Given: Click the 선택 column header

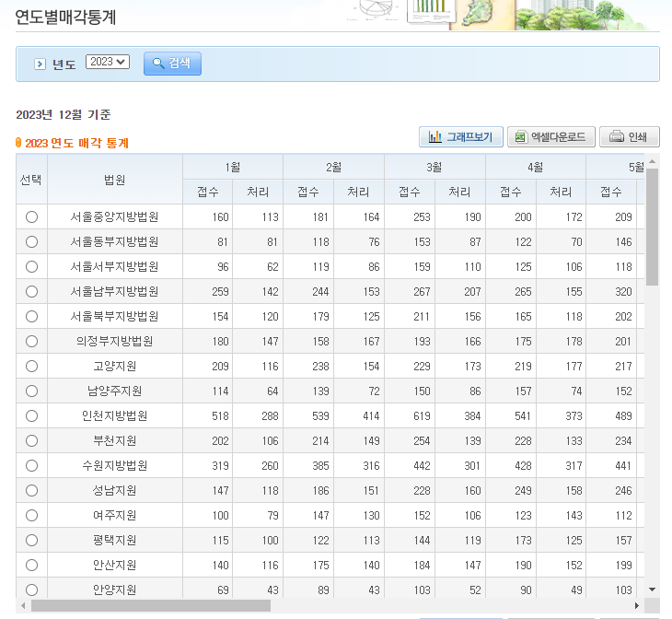Looking at the screenshot, I should coord(31,180).
